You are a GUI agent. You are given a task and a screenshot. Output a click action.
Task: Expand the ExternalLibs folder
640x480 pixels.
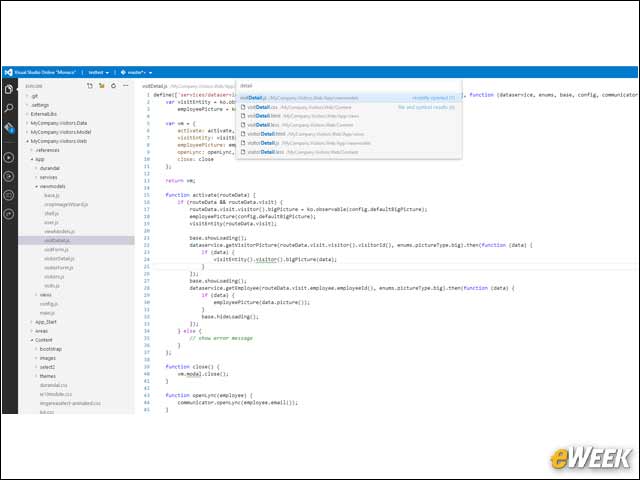click(43, 114)
